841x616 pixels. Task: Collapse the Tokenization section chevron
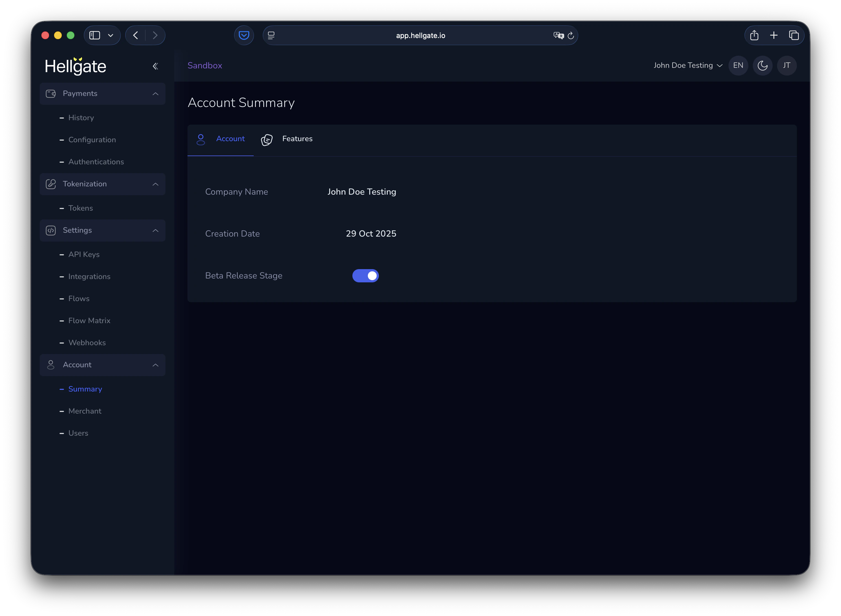tap(156, 184)
